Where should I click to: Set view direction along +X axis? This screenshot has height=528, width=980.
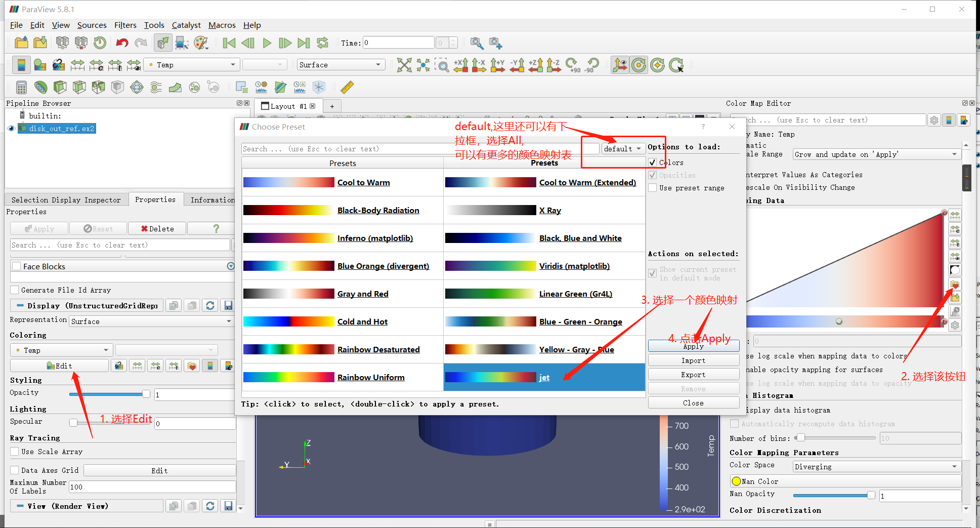[x=461, y=65]
